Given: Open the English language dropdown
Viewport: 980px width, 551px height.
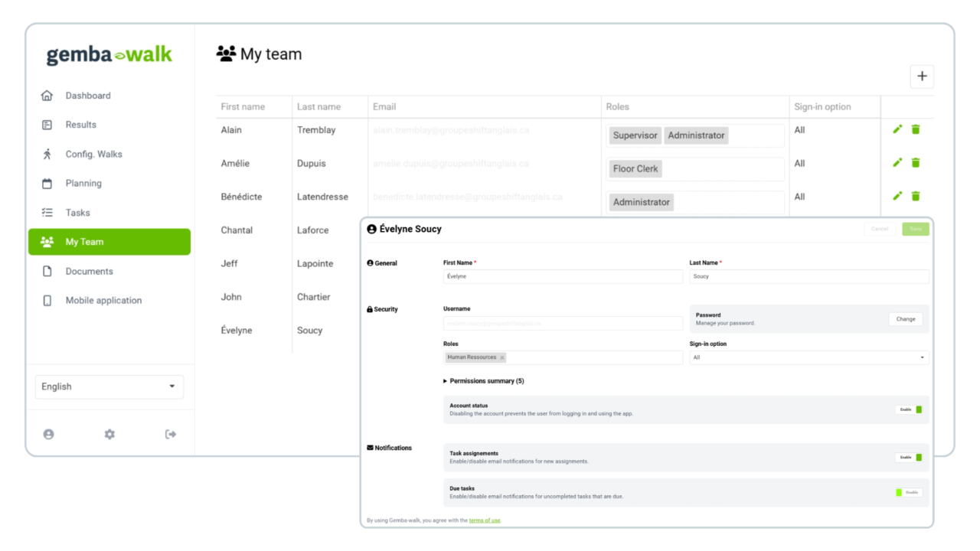Looking at the screenshot, I should (x=109, y=386).
